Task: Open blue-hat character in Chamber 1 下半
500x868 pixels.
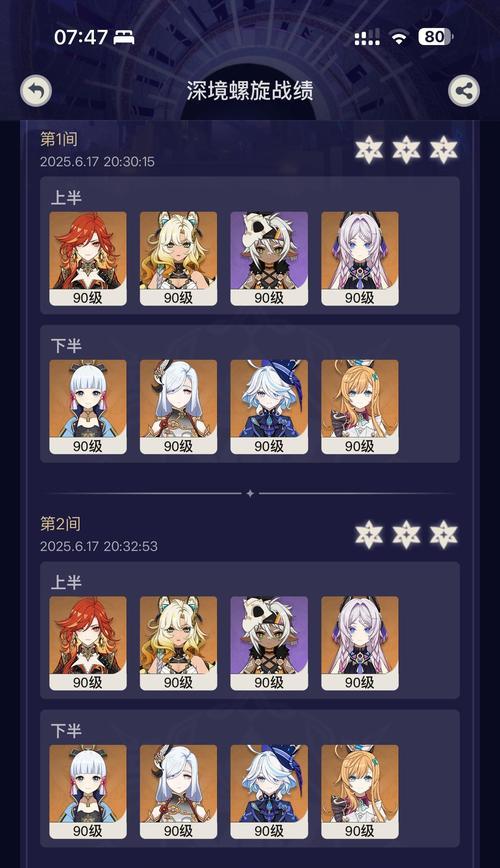Action: (x=269, y=407)
